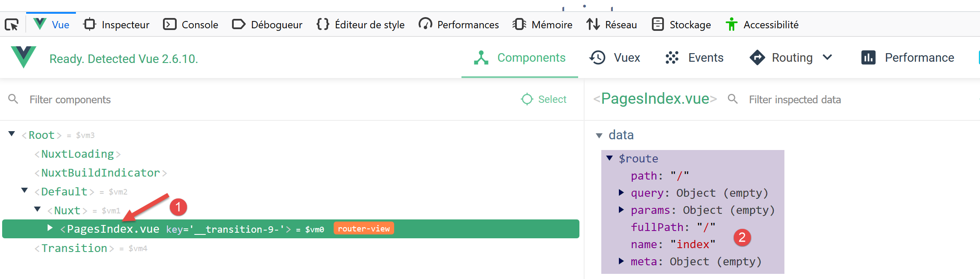Screen dimensions: 980x279
Task: Open the Inspecteur devtools panel
Action: click(x=117, y=24)
